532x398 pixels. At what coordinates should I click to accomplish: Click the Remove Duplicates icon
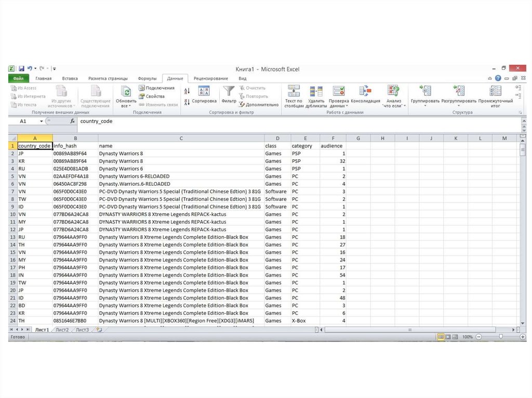click(x=316, y=91)
